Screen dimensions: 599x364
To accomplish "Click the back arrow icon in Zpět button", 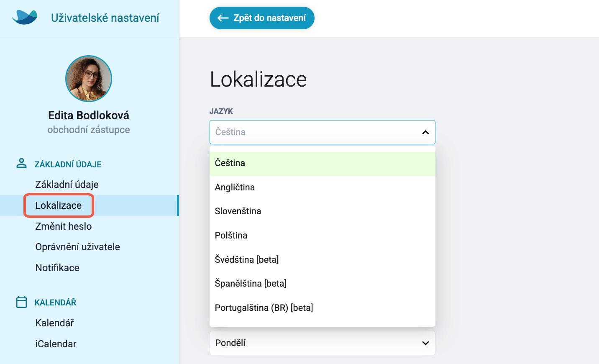I will 223,18.
